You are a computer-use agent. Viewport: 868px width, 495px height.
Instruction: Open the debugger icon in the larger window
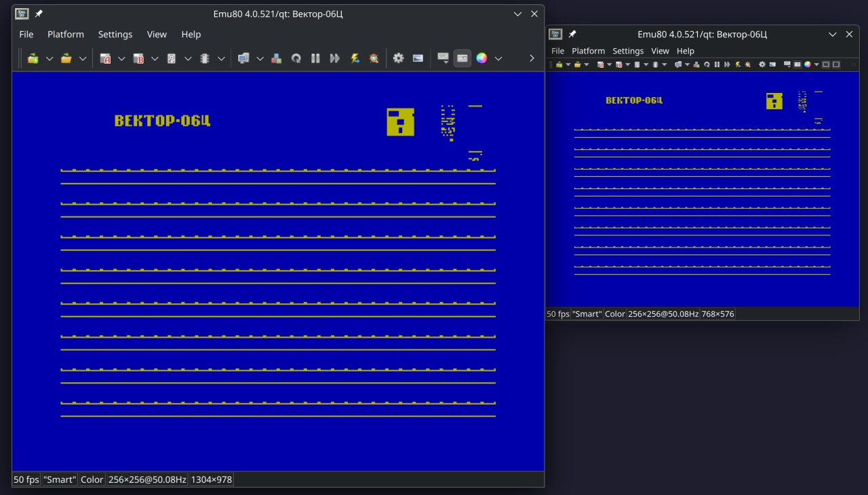click(x=374, y=58)
